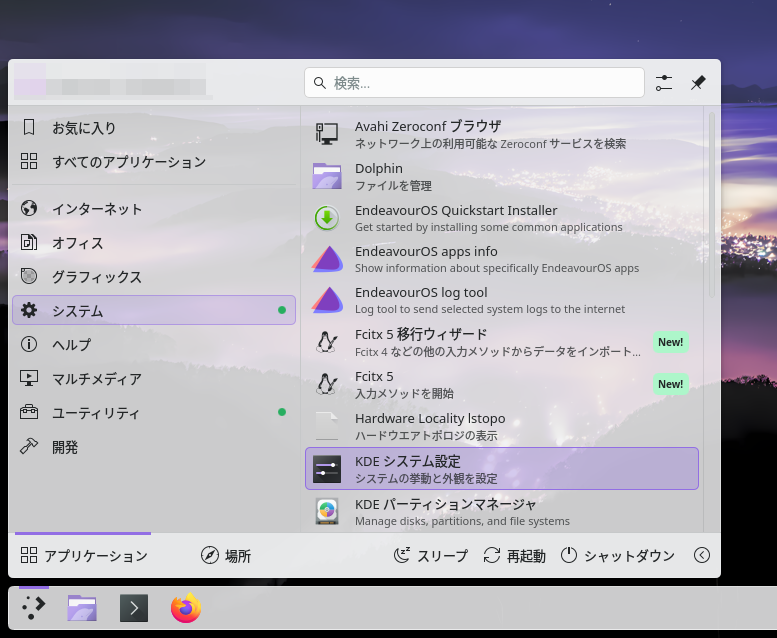Launch Firefox from the taskbar

[x=186, y=608]
